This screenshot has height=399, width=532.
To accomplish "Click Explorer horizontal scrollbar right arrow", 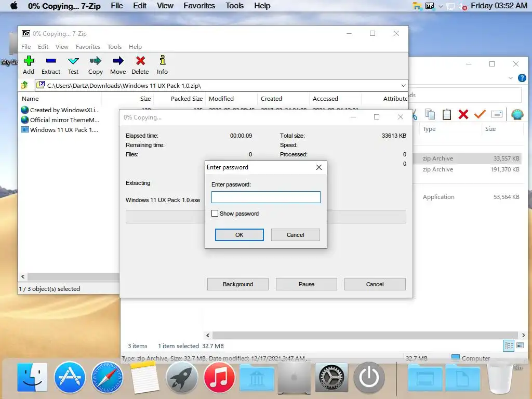I will [524, 335].
